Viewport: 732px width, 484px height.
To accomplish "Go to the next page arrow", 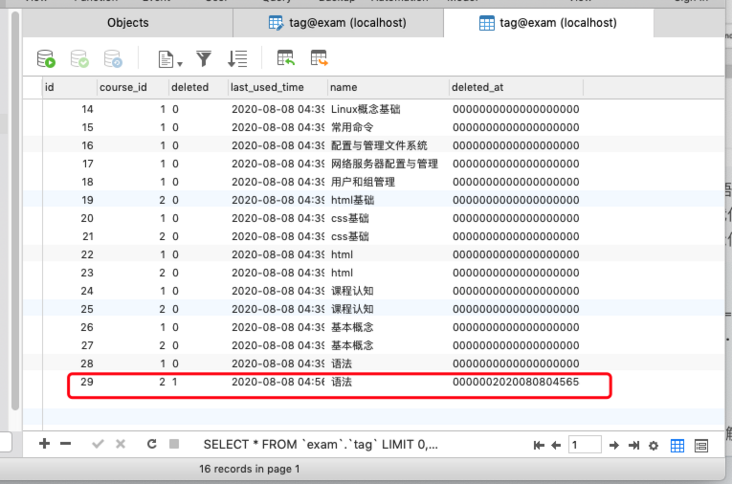I will click(x=614, y=445).
